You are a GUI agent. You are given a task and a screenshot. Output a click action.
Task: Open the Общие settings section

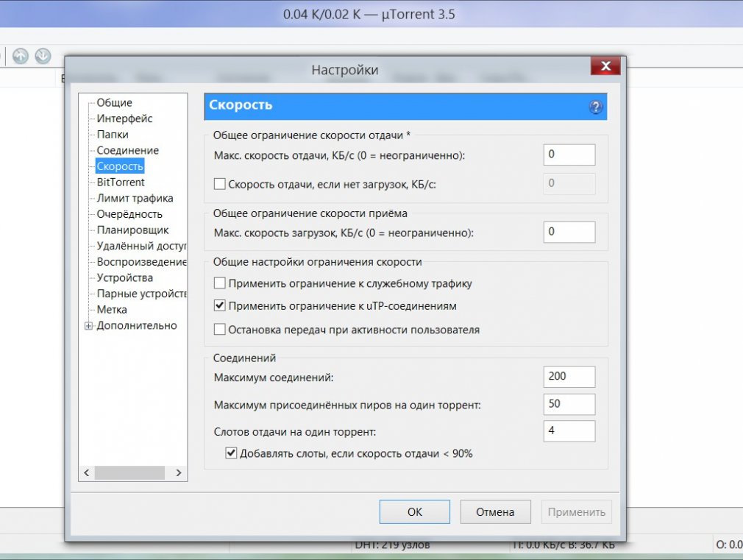pos(114,102)
